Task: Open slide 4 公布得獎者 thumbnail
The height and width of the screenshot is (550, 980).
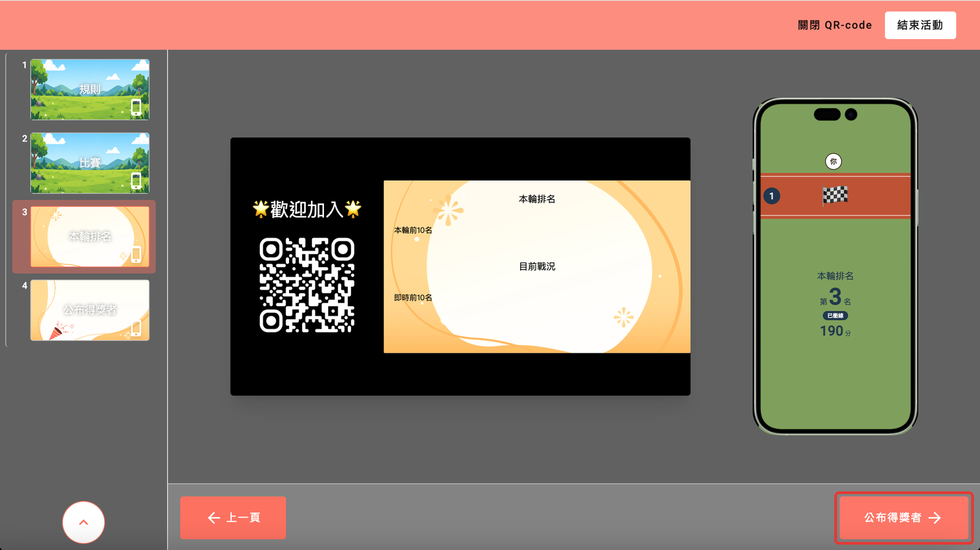Action: [x=90, y=310]
